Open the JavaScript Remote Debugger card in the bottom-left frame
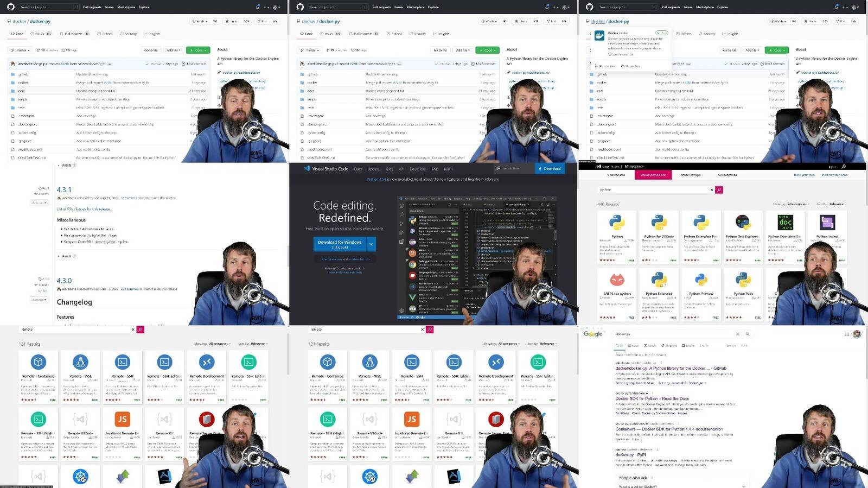Viewport: 868px width, 488px height. coord(122,434)
